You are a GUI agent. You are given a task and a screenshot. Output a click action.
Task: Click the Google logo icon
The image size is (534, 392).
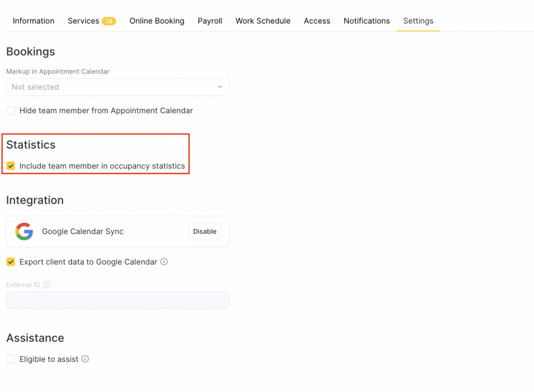tap(24, 231)
